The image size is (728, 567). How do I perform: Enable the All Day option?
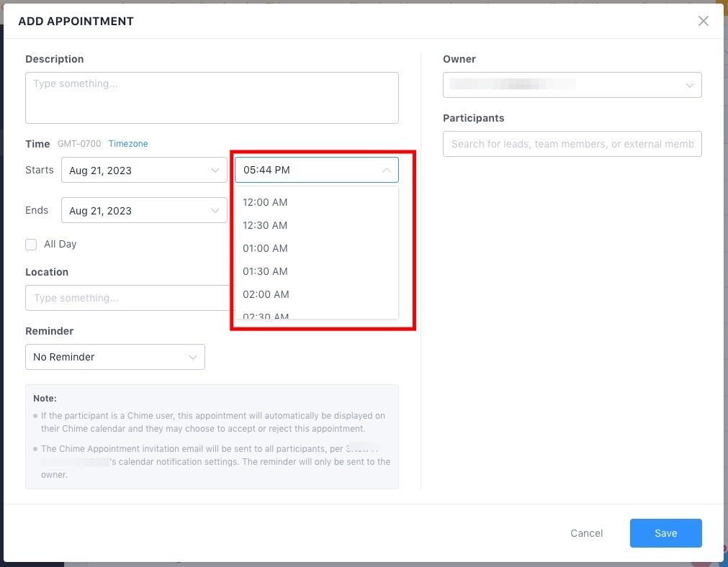tap(31, 245)
